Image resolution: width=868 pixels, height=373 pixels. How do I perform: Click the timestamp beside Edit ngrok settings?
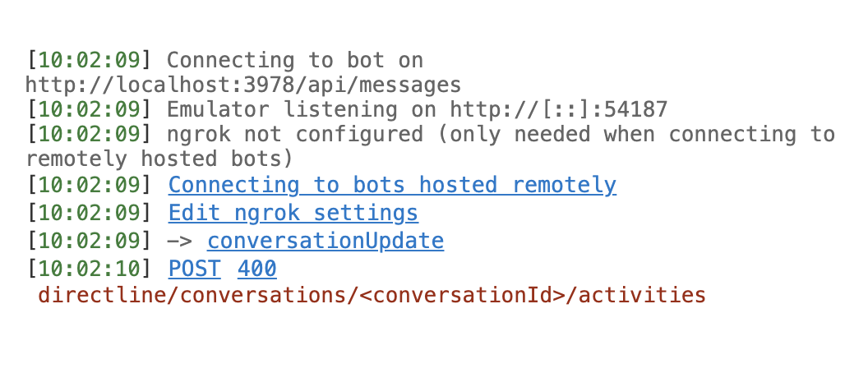89,213
